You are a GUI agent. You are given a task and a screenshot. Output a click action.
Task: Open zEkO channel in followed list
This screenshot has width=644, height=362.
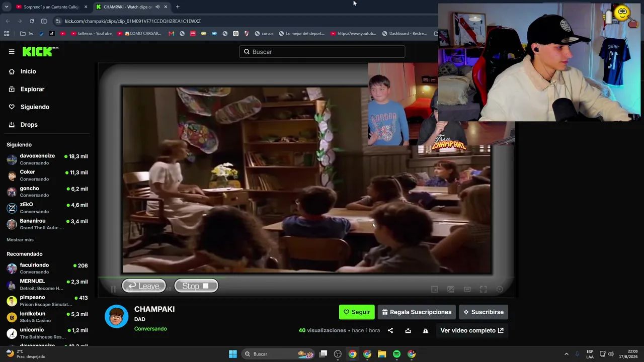47,208
